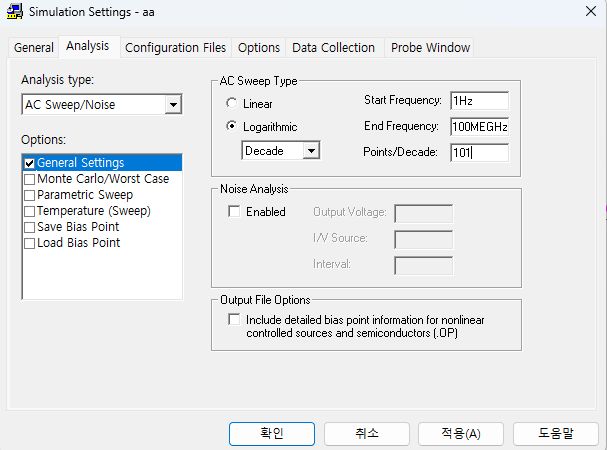
Task: Click the Start Frequency field
Action: pyautogui.click(x=479, y=101)
